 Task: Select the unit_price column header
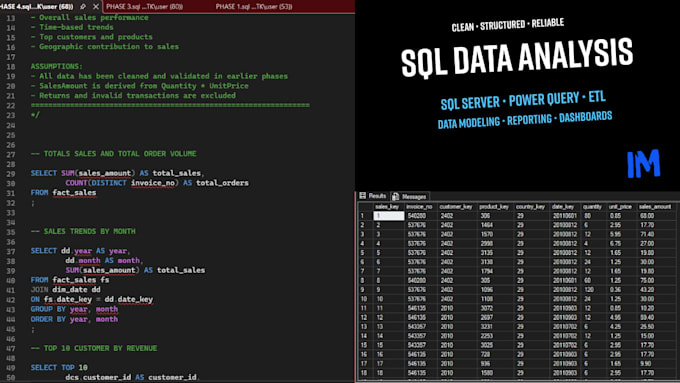coord(620,207)
